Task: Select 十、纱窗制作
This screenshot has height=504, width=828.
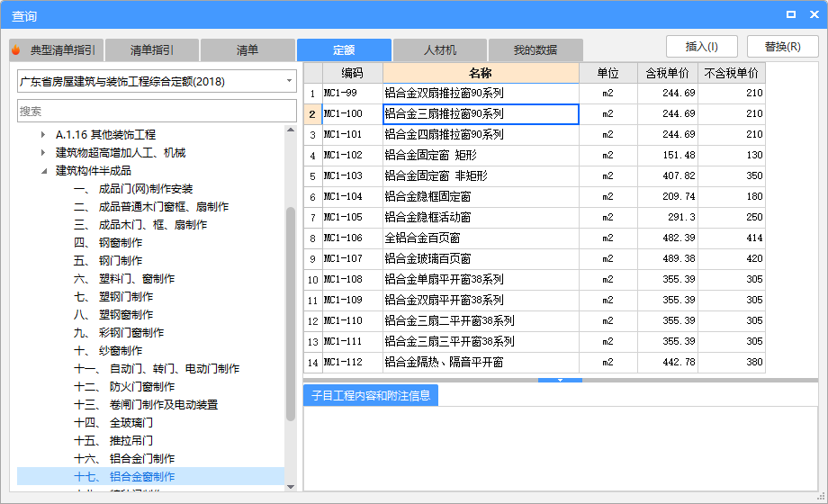Action: (108, 350)
